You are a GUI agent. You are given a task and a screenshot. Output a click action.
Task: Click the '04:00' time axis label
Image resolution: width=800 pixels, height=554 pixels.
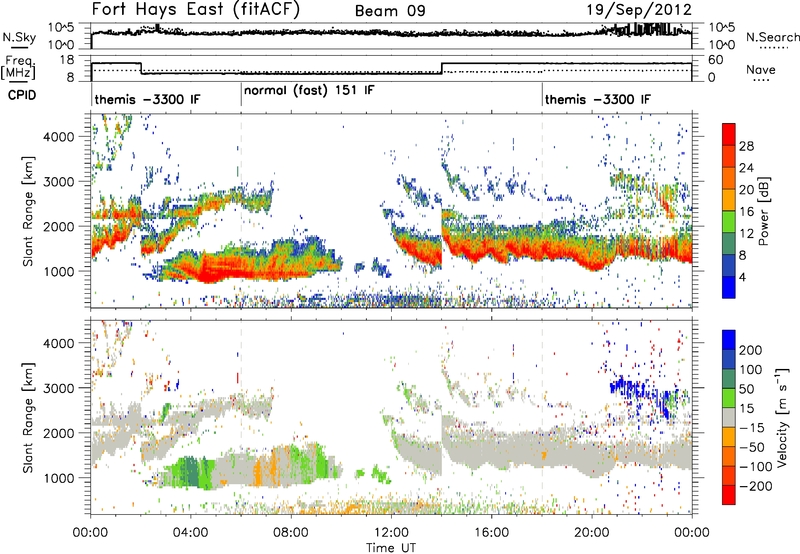[x=190, y=533]
